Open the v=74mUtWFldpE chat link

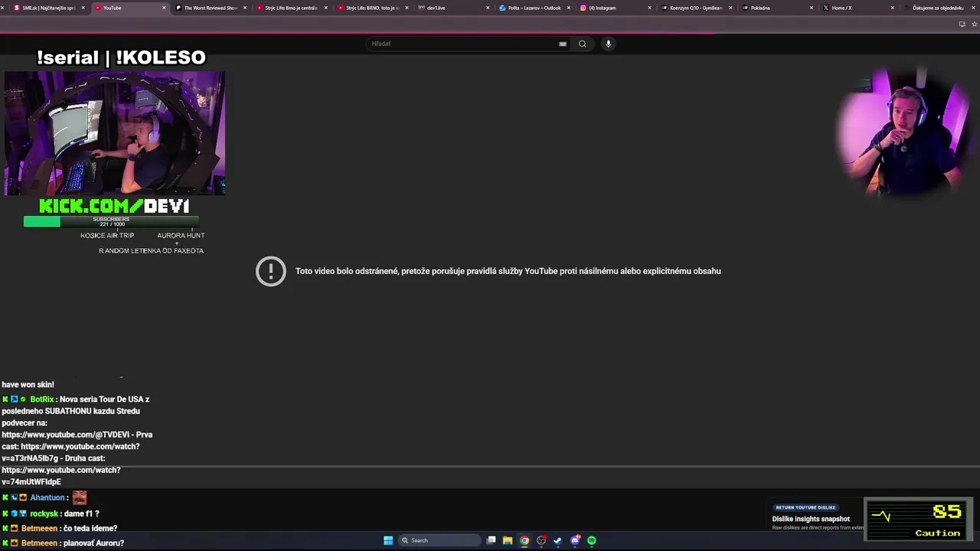tap(61, 476)
